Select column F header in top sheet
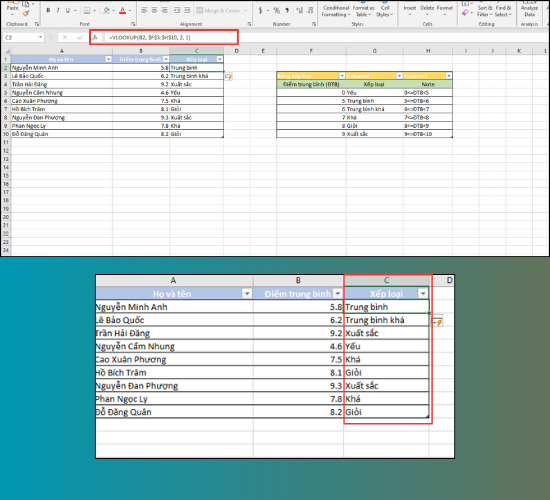This screenshot has width=550, height=500. [x=311, y=51]
